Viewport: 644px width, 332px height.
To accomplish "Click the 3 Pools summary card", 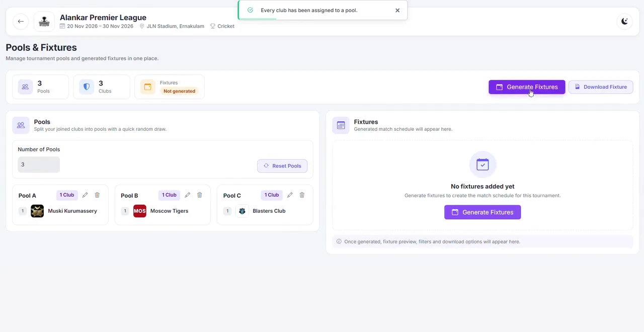I will tap(40, 87).
